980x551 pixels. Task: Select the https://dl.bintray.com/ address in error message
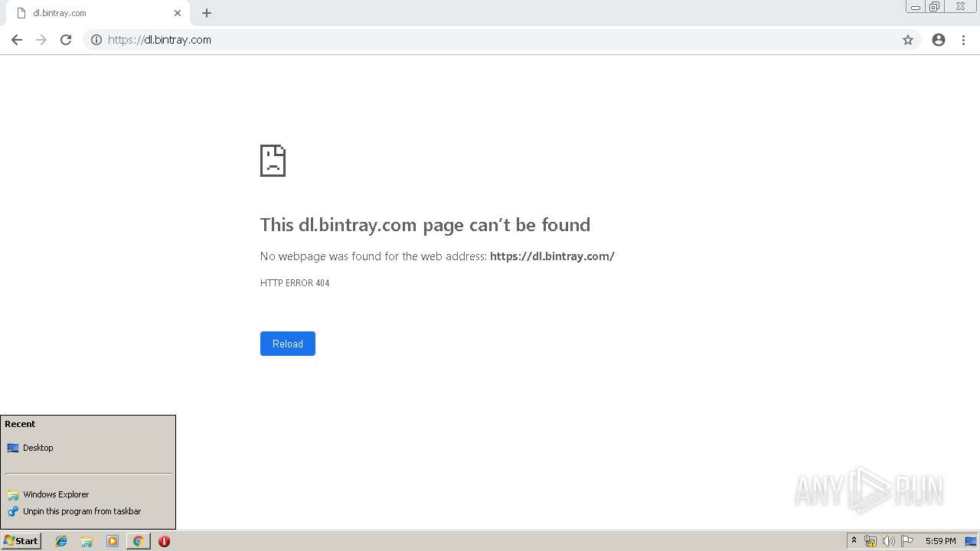click(x=552, y=256)
